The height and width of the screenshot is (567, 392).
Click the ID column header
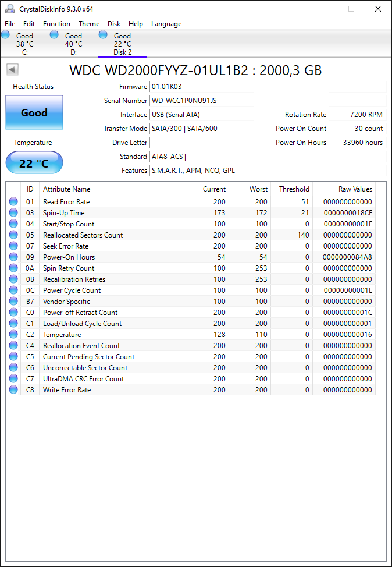30,189
